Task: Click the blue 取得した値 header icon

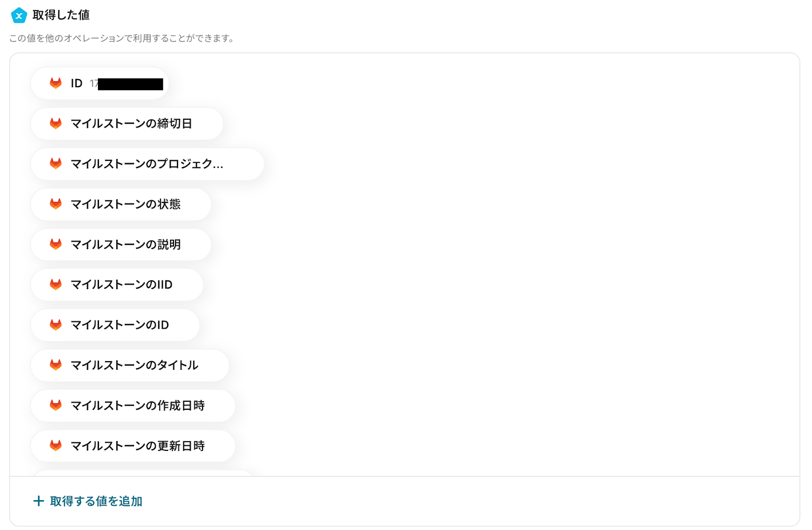Action: pos(19,16)
